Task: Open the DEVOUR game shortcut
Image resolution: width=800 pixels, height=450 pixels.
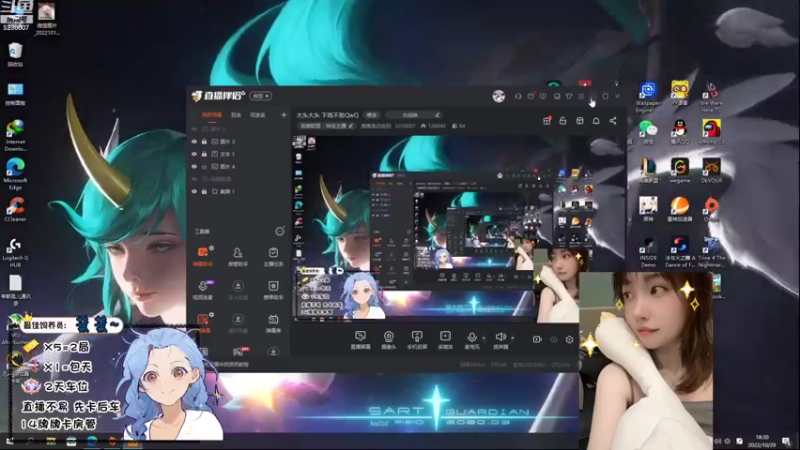Action: [711, 170]
